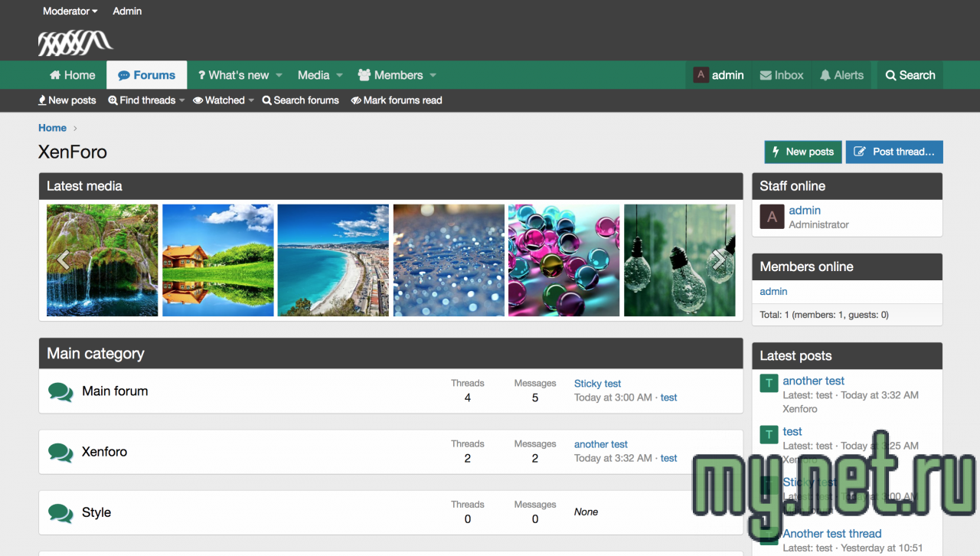Screen dimensions: 980x556
Task: Expand the What's new dropdown arrow
Action: click(x=279, y=75)
